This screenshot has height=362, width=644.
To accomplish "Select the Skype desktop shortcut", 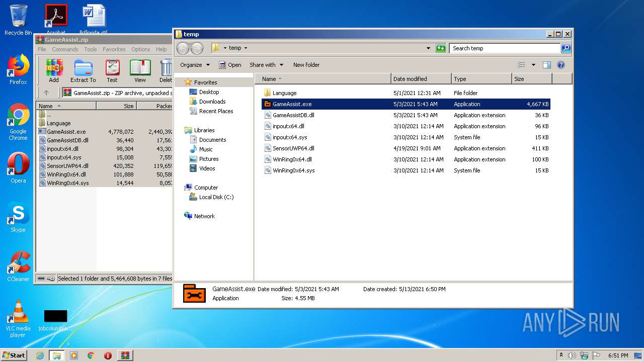I will [18, 218].
